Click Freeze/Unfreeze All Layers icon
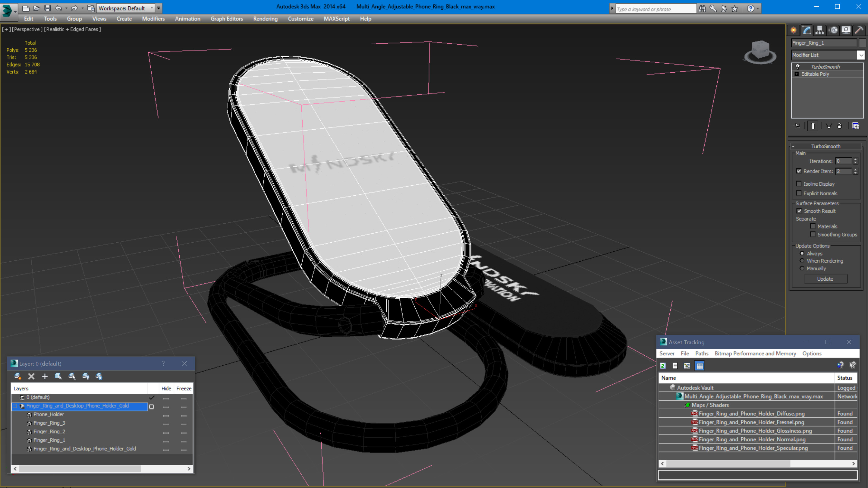 99,376
